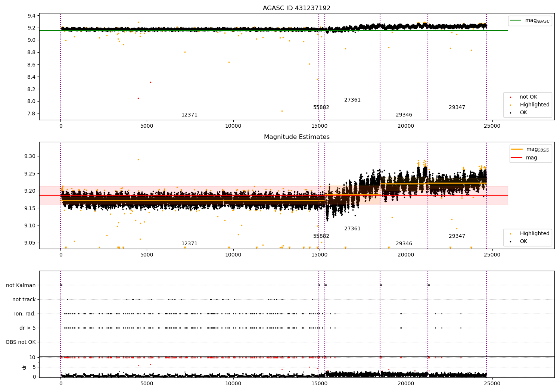Click OBSID label 12371 in Magnitude Estimates plot
This screenshot has height=392, width=560.
tap(189, 244)
